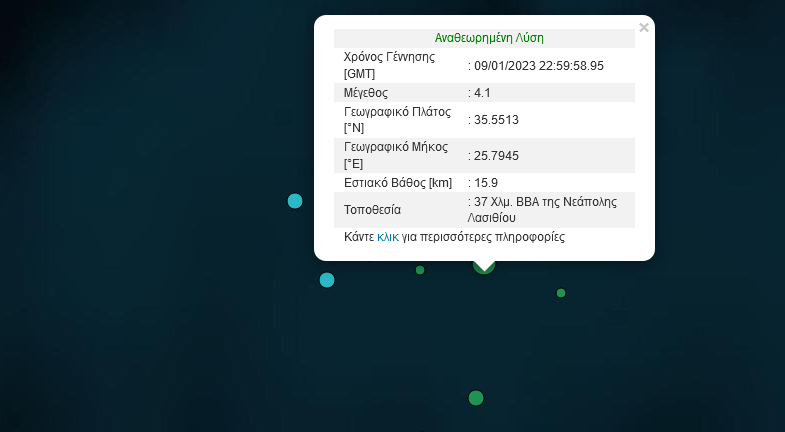
Task: Click the "Μέγεθος" row label
Action: tap(366, 93)
